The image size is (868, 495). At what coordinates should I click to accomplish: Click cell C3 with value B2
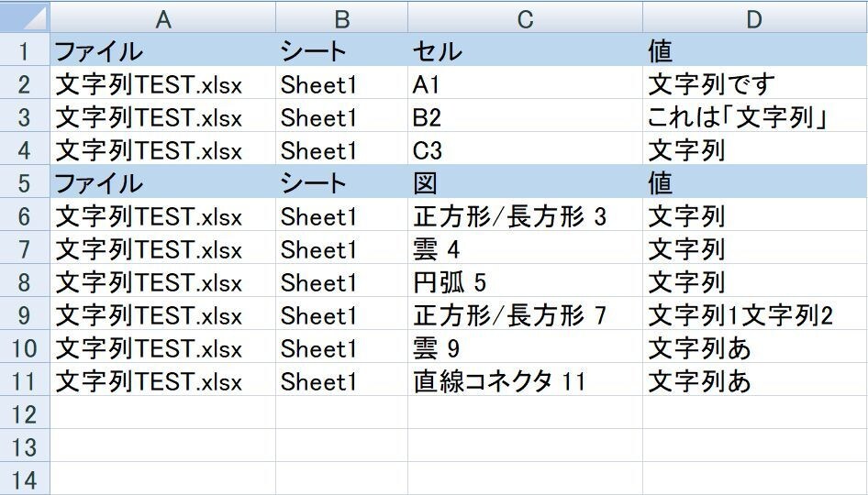click(x=526, y=116)
